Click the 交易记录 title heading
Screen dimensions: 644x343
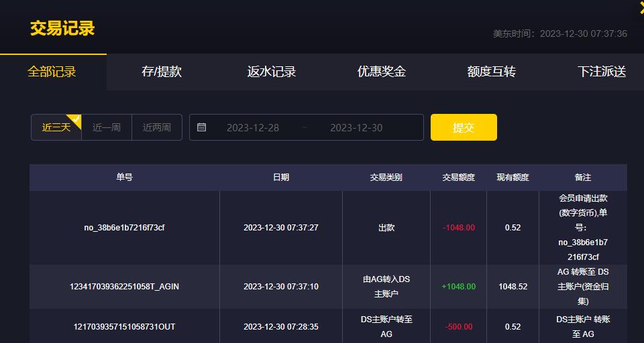62,28
